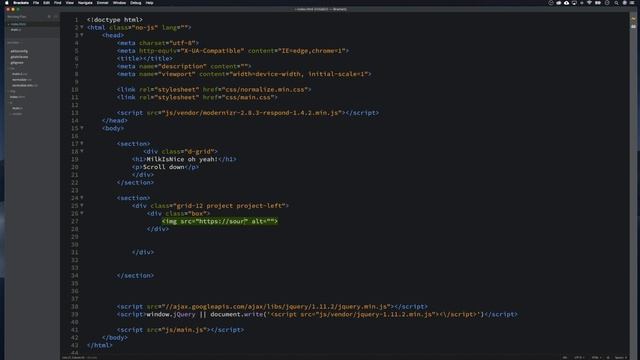Click the X-UA-Compatible meta tag on line 5
This screenshot has height=360, width=640.
point(233,51)
